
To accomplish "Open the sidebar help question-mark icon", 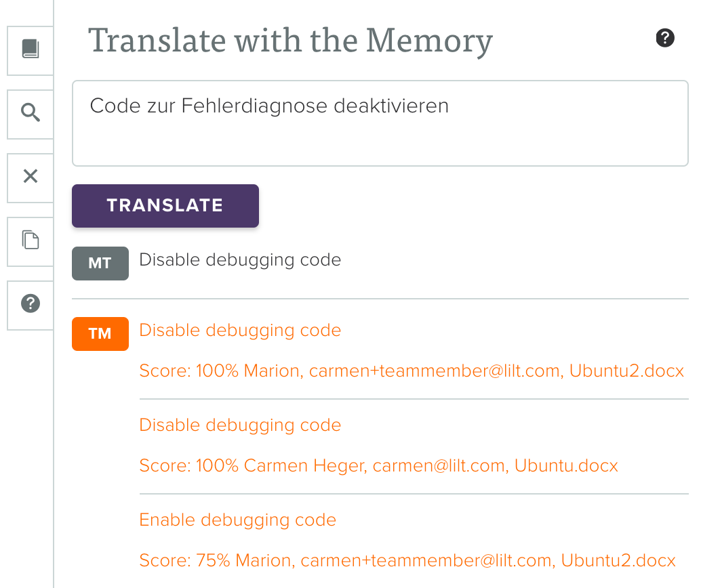I will (31, 303).
